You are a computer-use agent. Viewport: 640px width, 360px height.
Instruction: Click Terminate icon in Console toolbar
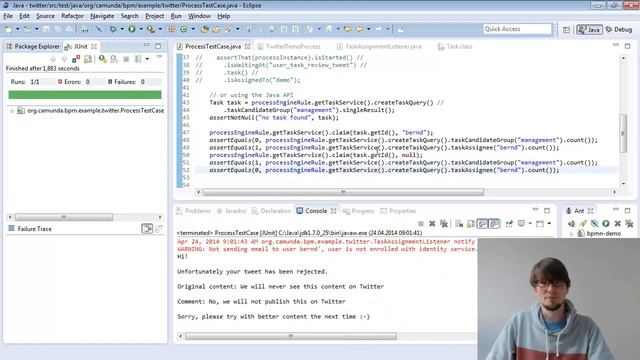[x=420, y=223]
